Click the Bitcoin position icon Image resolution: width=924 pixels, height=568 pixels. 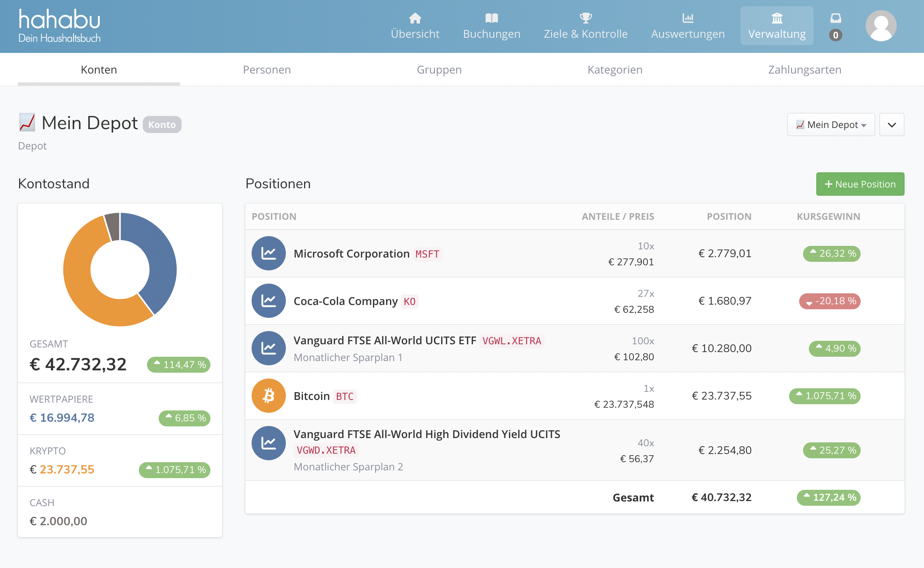coord(269,396)
